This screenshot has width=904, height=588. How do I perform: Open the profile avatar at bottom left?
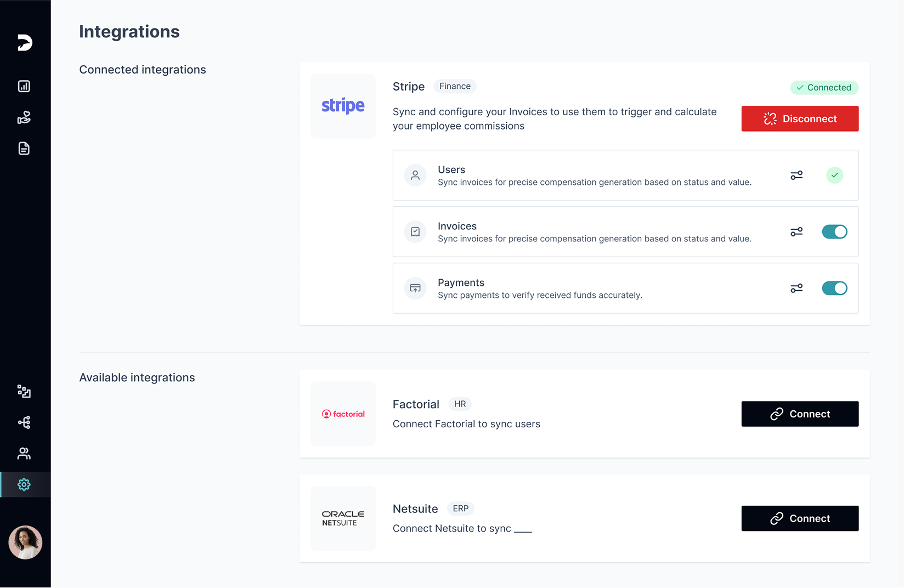pos(25,542)
